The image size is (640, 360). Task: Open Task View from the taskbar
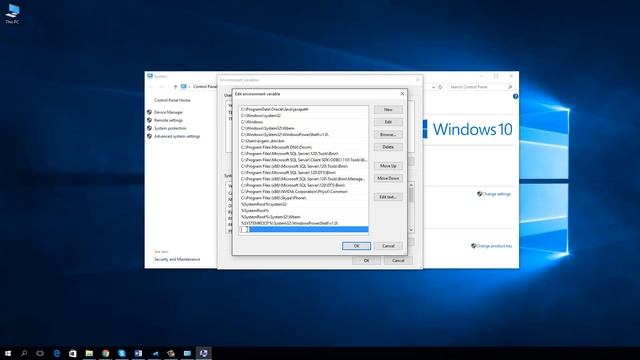(x=40, y=353)
